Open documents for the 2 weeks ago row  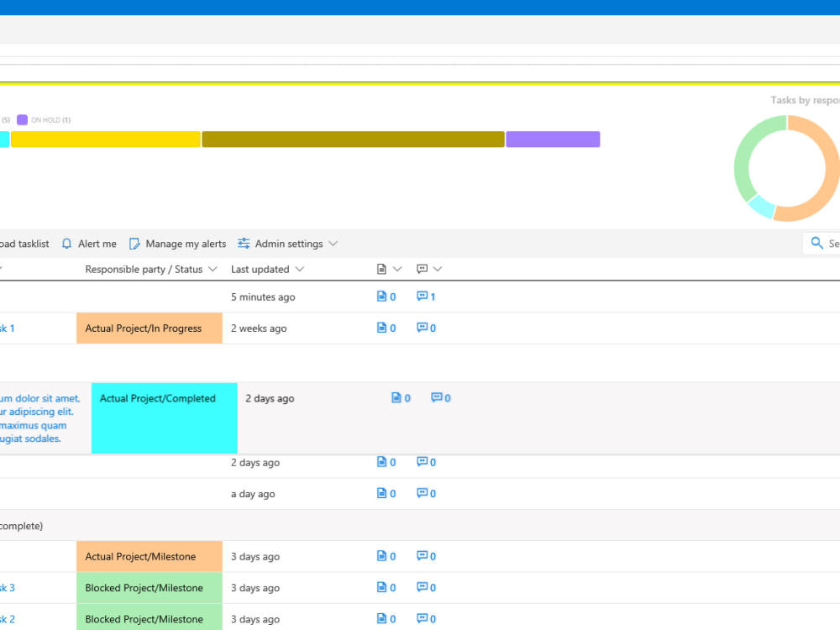[386, 328]
